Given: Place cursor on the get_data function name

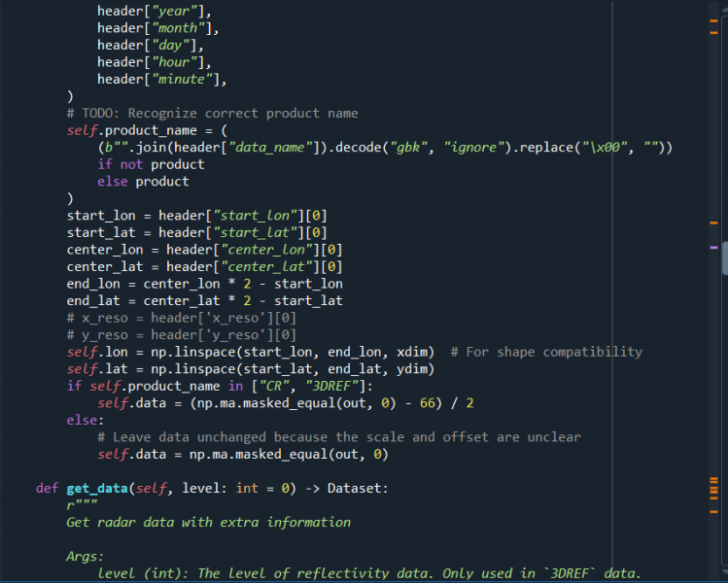Looking at the screenshot, I should pos(100,488).
